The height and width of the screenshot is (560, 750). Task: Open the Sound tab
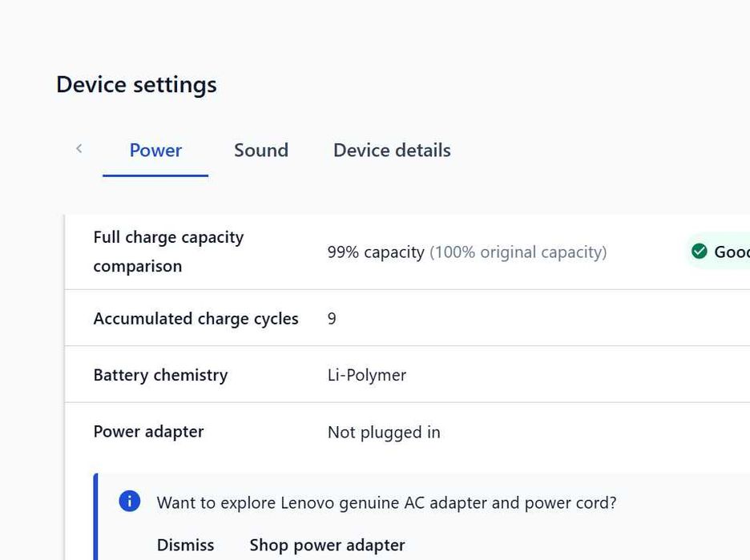click(x=261, y=151)
